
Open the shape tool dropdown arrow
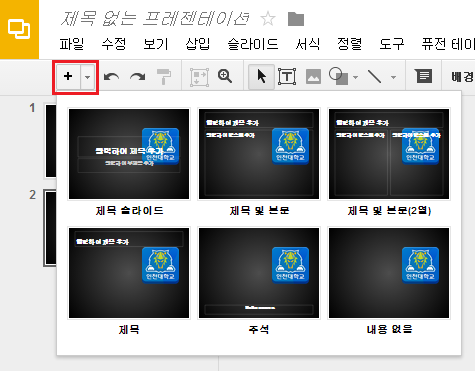coord(356,77)
